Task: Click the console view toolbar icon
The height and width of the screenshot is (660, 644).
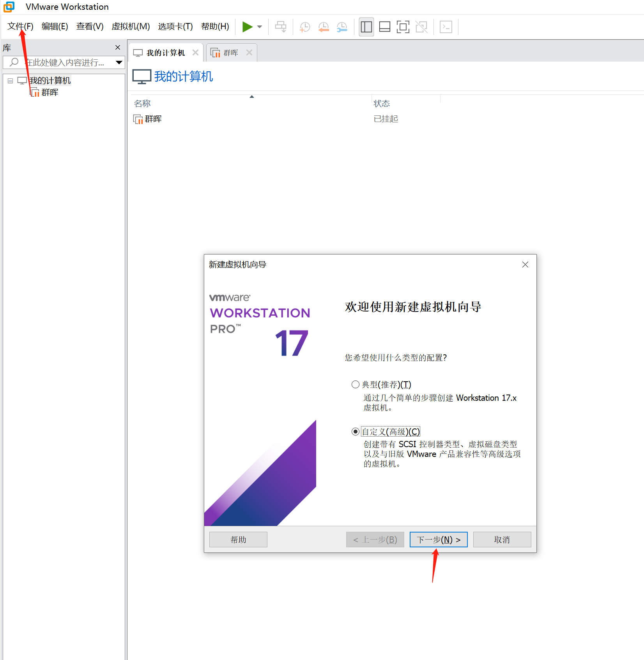Action: 446,27
